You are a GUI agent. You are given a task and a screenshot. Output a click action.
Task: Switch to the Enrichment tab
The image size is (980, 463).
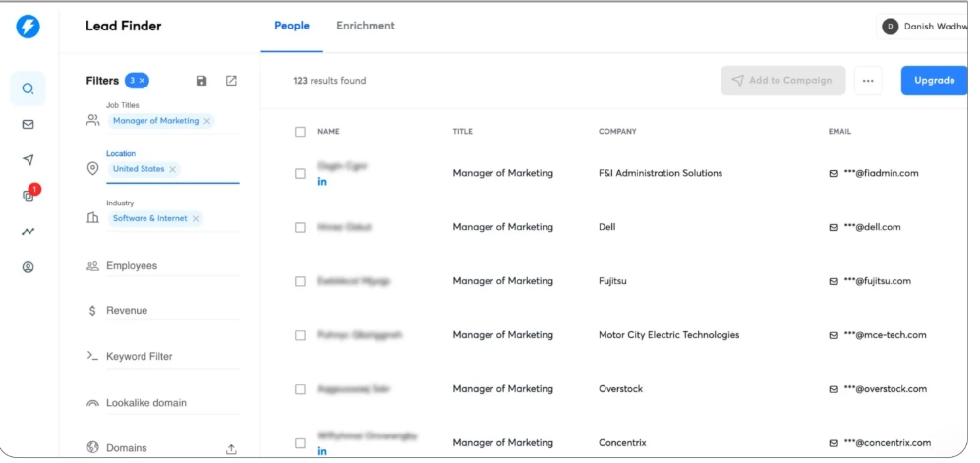[x=366, y=26]
